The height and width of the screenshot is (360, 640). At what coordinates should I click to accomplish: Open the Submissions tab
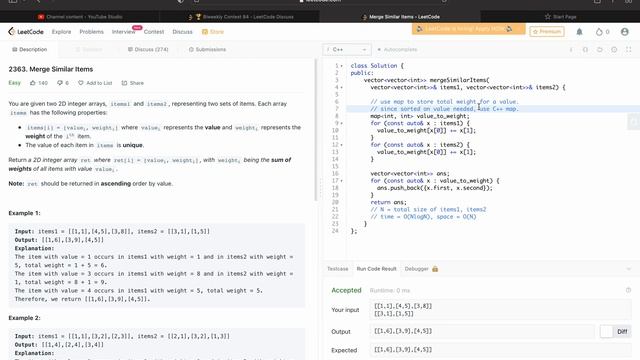[207, 49]
